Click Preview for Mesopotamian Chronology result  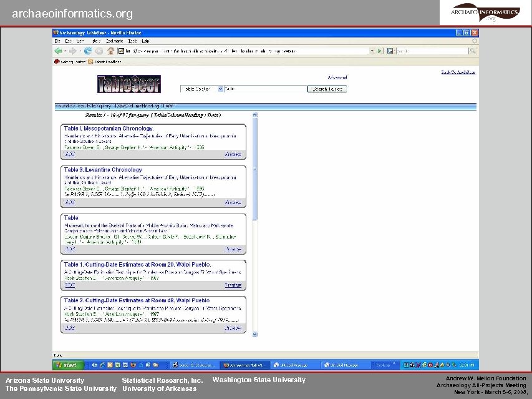(233, 154)
